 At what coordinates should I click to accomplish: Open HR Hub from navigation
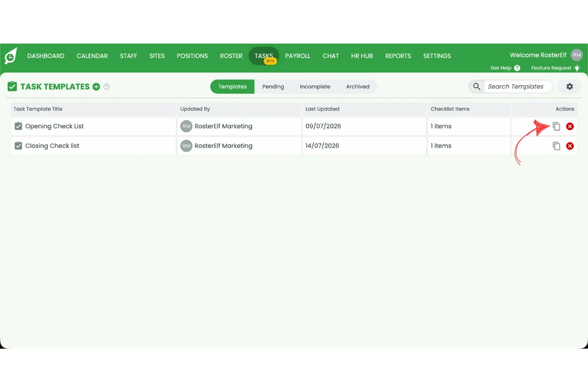(x=362, y=56)
